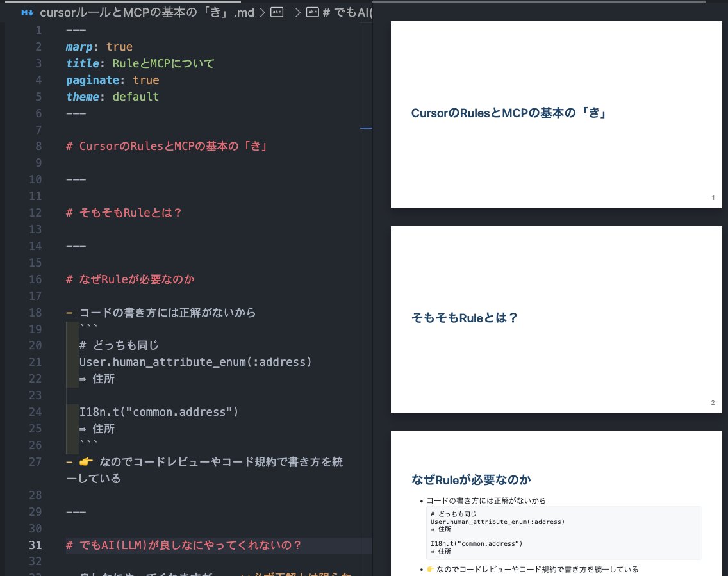Click preview slide 2 titled そもそもRuleとは？

pyautogui.click(x=556, y=319)
